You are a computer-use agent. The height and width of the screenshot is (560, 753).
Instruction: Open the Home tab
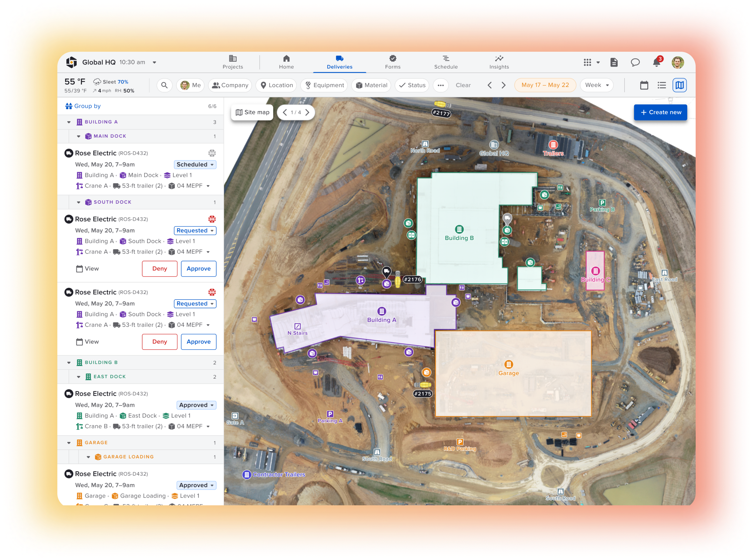(x=286, y=62)
